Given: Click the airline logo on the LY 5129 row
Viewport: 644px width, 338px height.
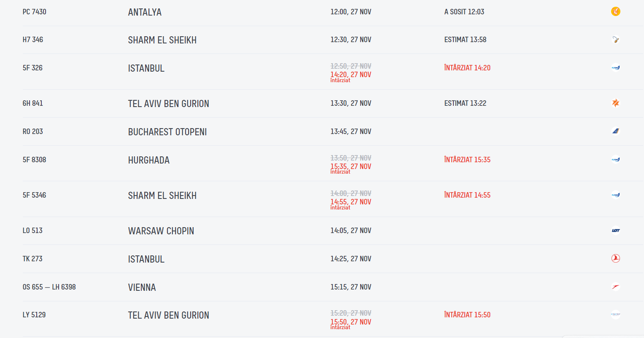Looking at the screenshot, I should pyautogui.click(x=616, y=315).
